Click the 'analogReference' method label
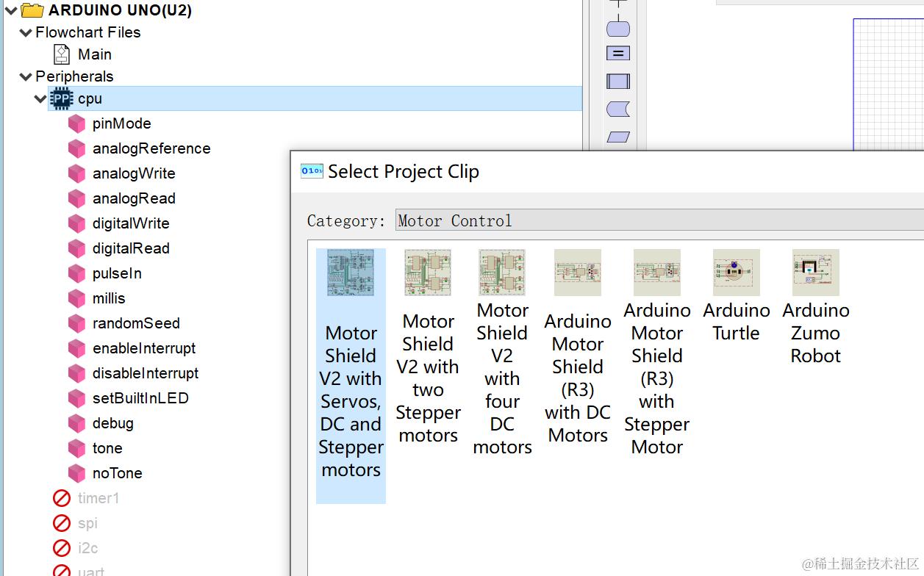 tap(151, 148)
